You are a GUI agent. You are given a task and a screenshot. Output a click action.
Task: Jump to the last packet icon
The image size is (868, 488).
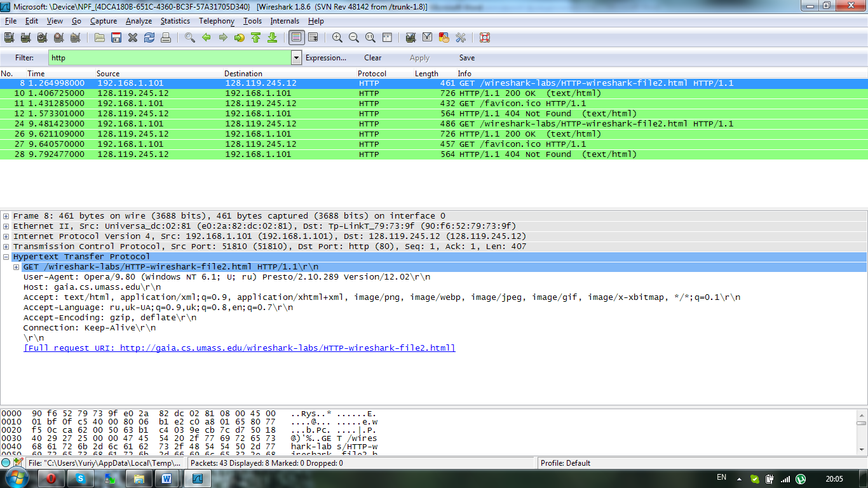click(x=273, y=37)
